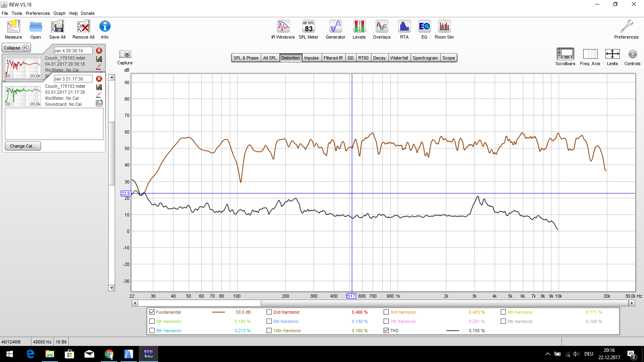Image resolution: width=644 pixels, height=362 pixels.
Task: Open the Overlays window
Action: coord(382,30)
